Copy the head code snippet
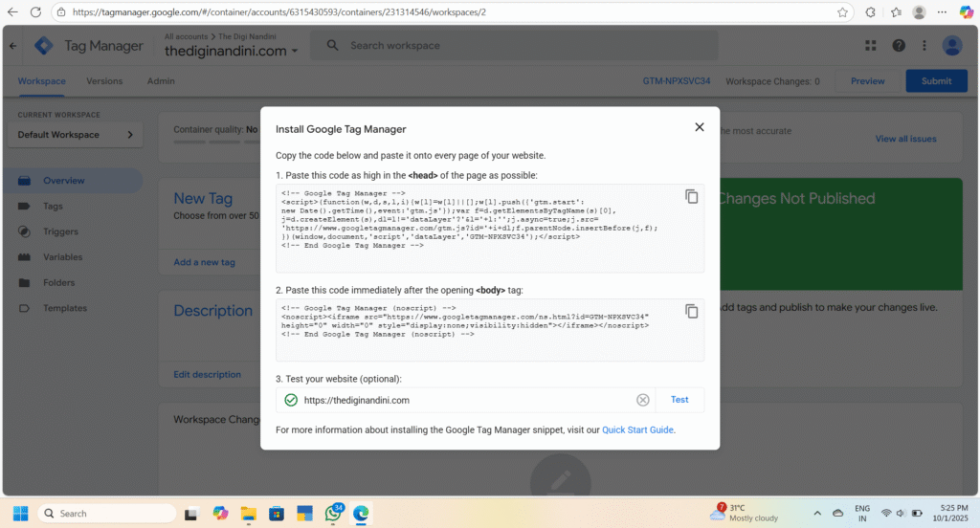 [691, 196]
